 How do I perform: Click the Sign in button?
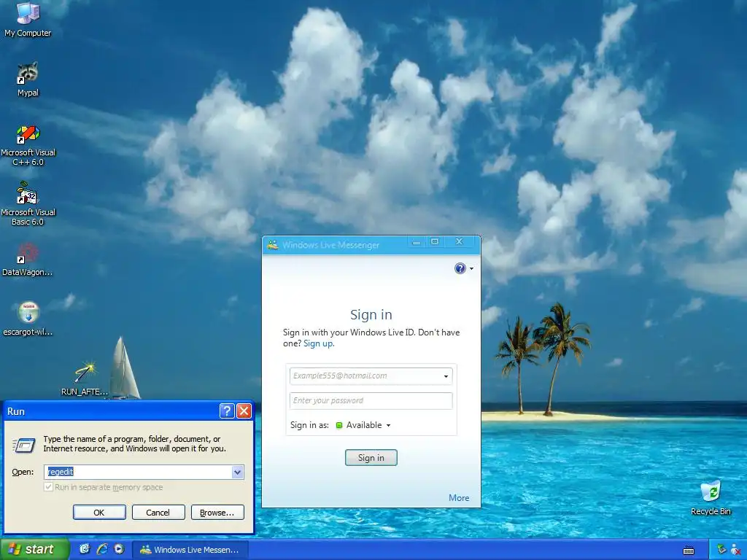[x=371, y=458]
